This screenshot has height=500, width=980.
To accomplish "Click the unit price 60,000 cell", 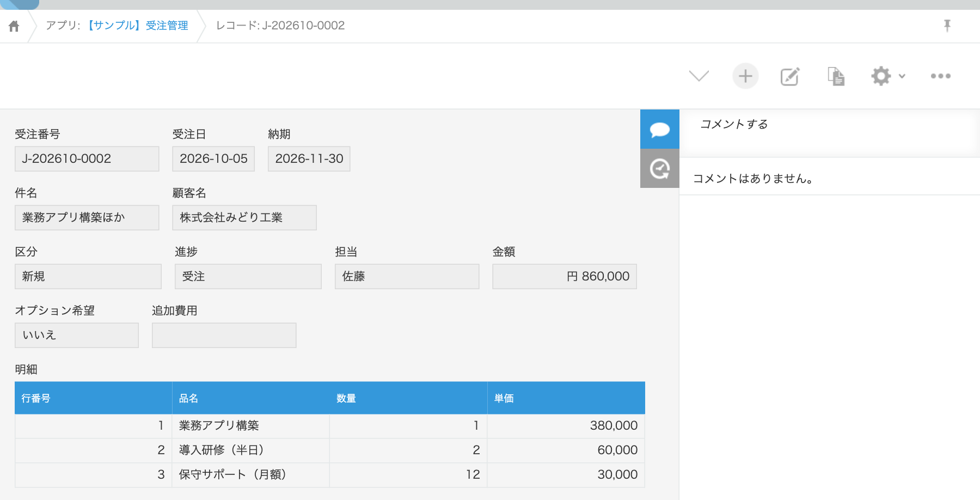I will [x=566, y=450].
